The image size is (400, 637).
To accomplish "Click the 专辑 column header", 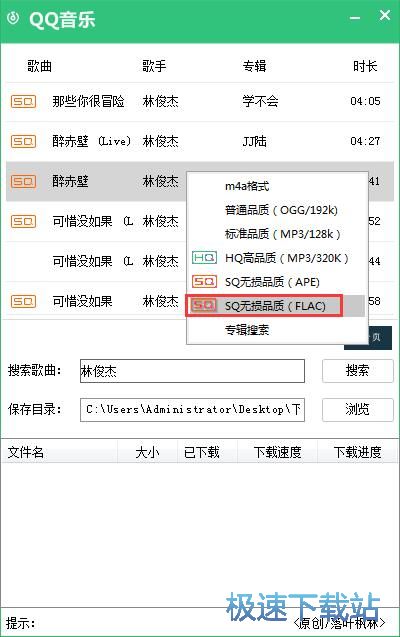I will (x=255, y=66).
